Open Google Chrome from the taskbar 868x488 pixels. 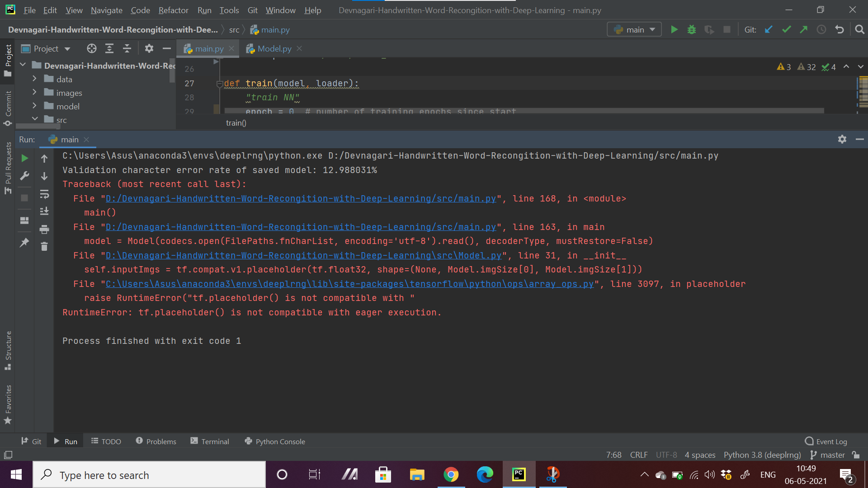tap(451, 474)
